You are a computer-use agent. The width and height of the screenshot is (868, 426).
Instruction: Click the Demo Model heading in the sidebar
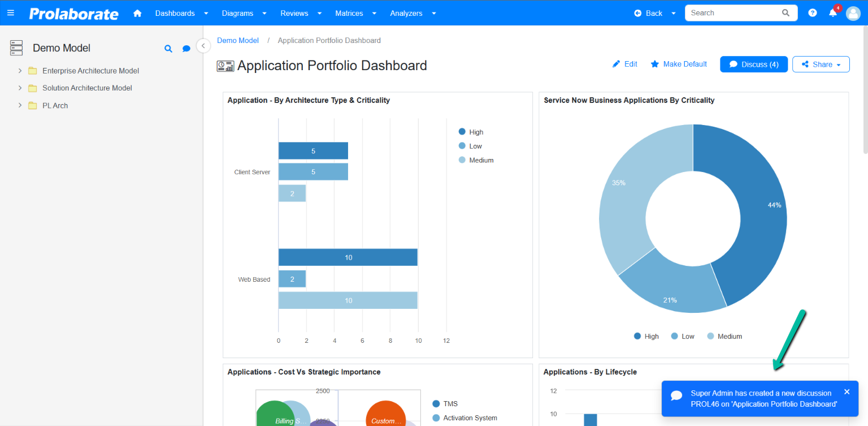point(62,49)
